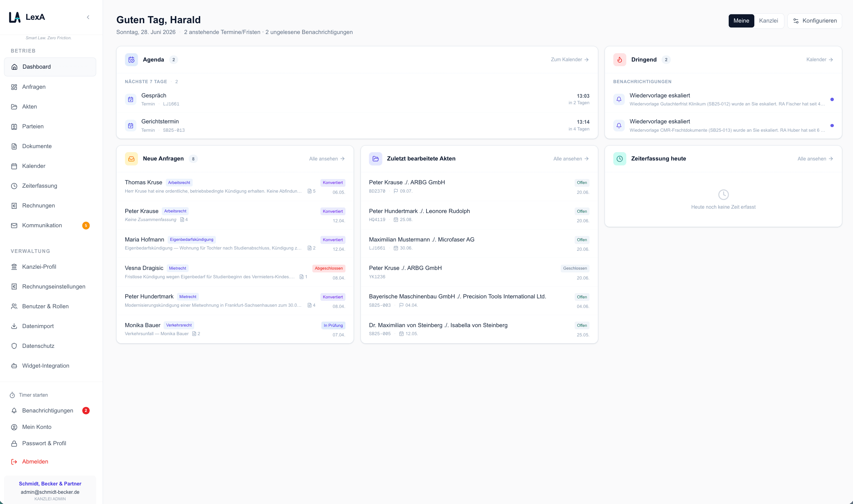Viewport: 853px width, 504px height.
Task: Click the Neue Anfragen inbox icon
Action: pos(131,159)
